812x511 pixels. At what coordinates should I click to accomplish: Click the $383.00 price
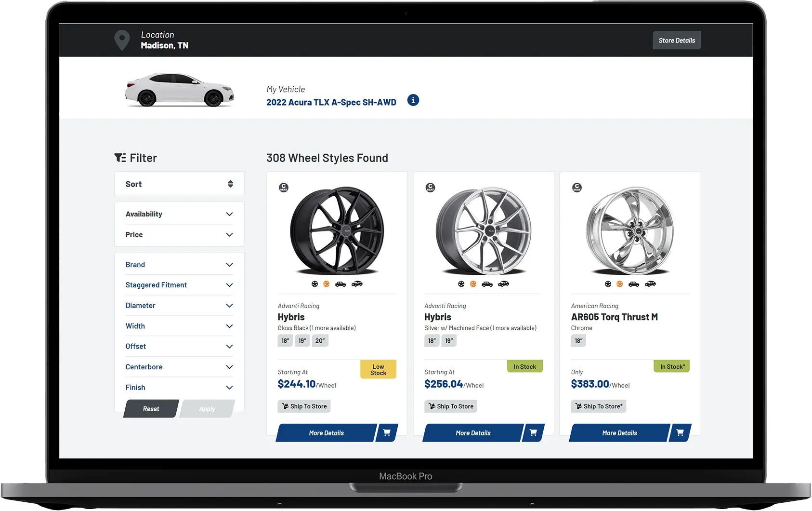click(590, 384)
